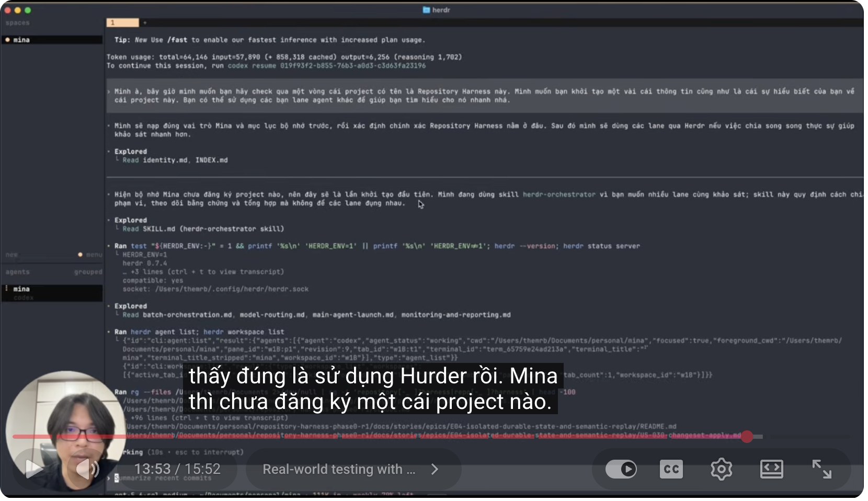The image size is (868, 501).
Task: Turn on closed captions
Action: (671, 469)
